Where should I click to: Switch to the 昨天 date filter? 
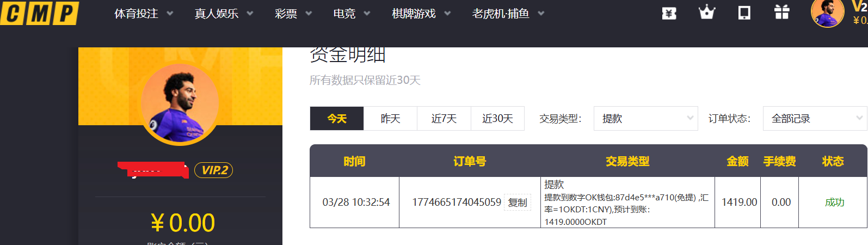pyautogui.click(x=390, y=119)
